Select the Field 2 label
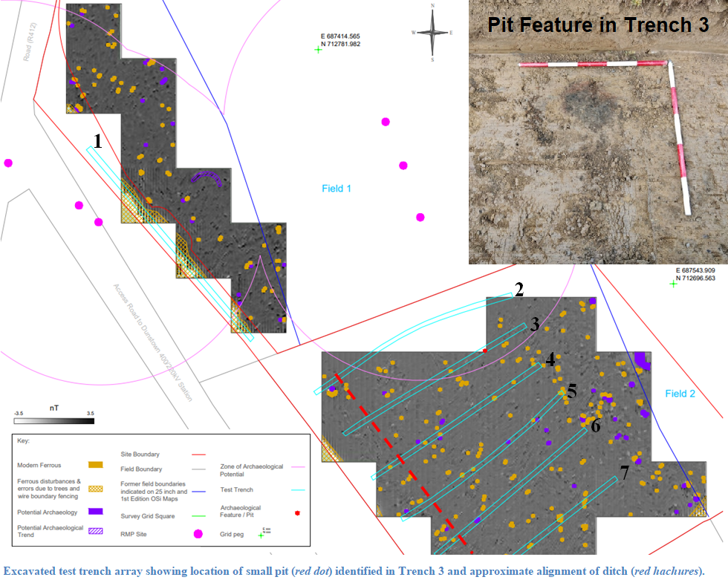This screenshot has height=580, width=728. pos(680,394)
